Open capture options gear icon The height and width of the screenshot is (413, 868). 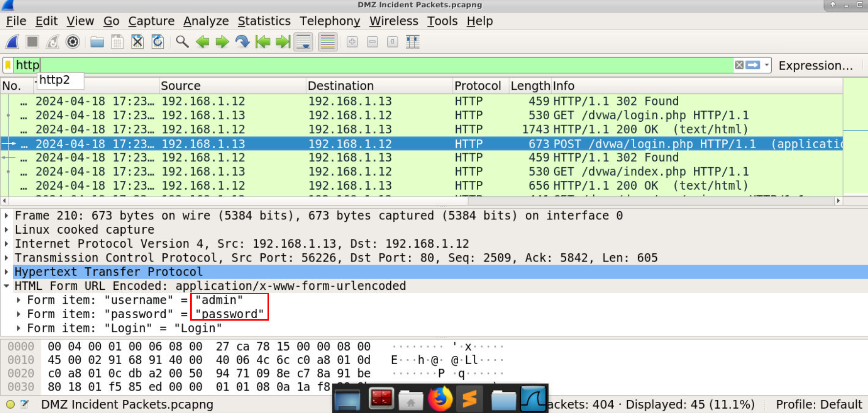[x=72, y=42]
